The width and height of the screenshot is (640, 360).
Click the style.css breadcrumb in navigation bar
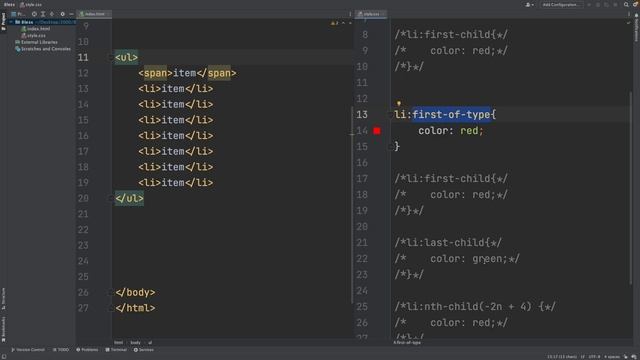tap(31, 4)
